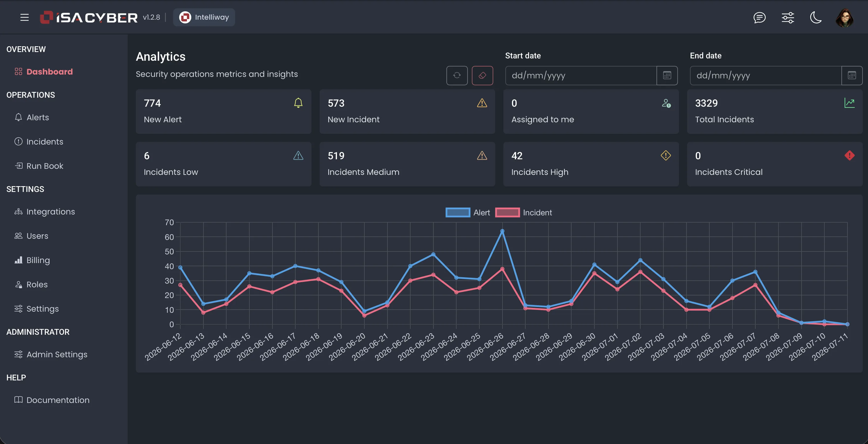
Task: Click Incident peak point on 2026-06-26
Action: 502,269
